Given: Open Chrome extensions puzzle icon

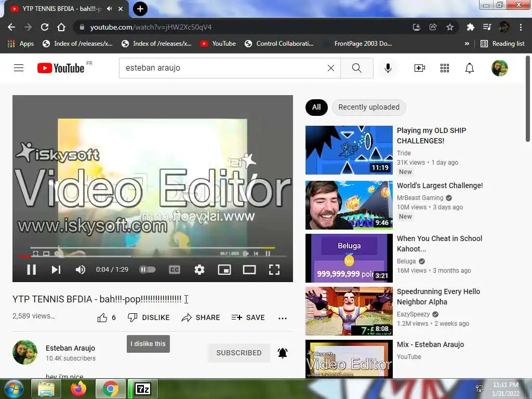Looking at the screenshot, I should pyautogui.click(x=470, y=27).
